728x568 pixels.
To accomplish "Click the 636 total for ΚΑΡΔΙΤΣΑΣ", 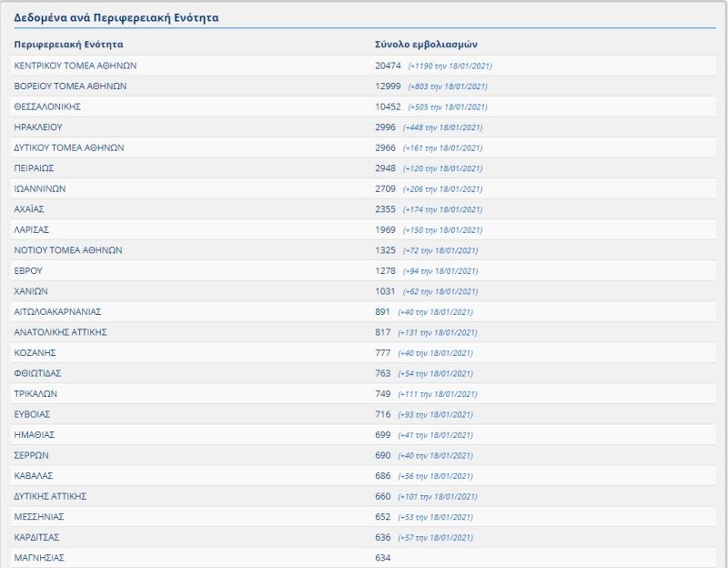I will coord(382,537).
